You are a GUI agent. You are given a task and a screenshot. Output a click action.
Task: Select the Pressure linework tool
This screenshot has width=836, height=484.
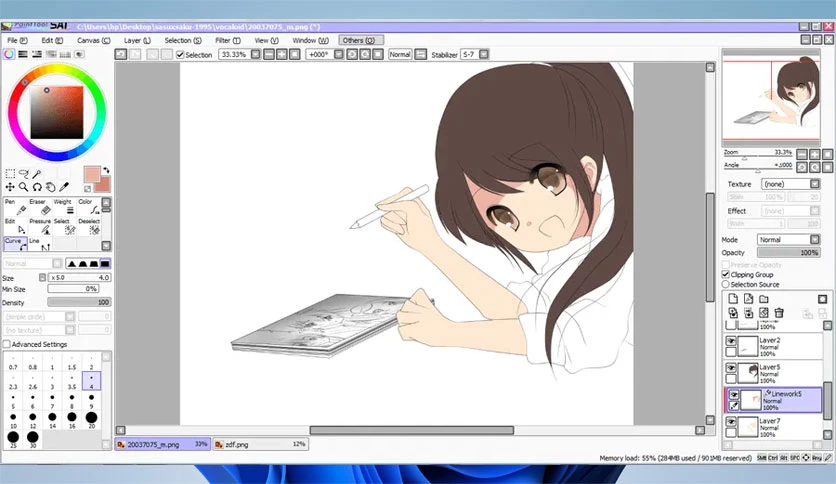pyautogui.click(x=40, y=226)
